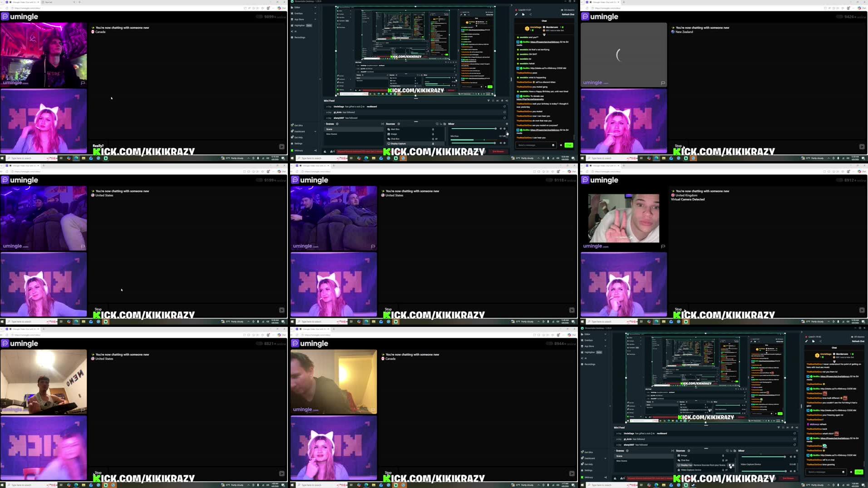
Task: Focus taskbar search box in 8821+ umingle frame
Action: 32,485
